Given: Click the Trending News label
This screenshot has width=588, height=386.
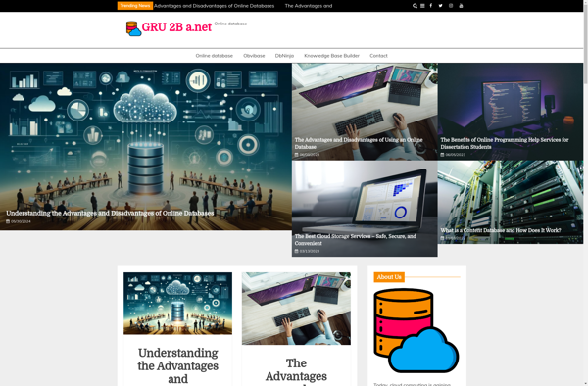Looking at the screenshot, I should (135, 6).
